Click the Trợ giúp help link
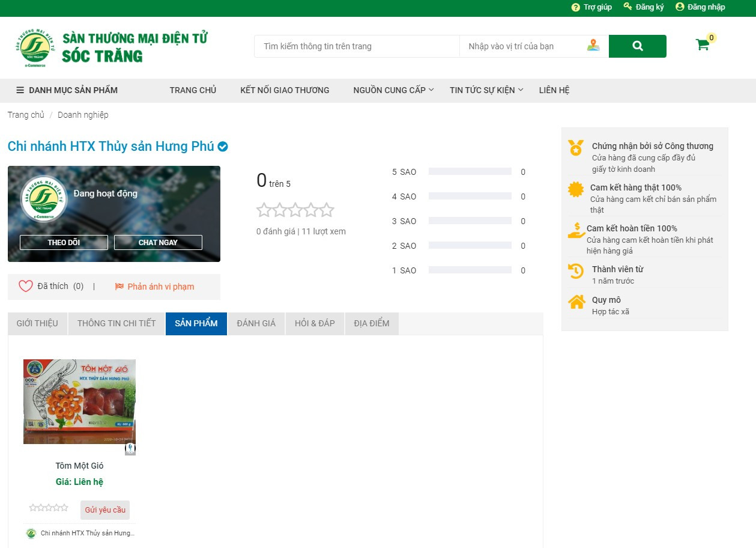Viewport: 756px width, 548px height. tap(591, 7)
